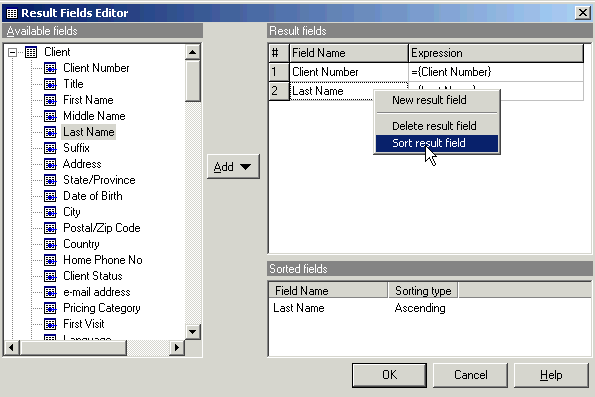Viewport: 595px width, 397px height.
Task: Select Country in the tree
Action: pyautogui.click(x=81, y=244)
